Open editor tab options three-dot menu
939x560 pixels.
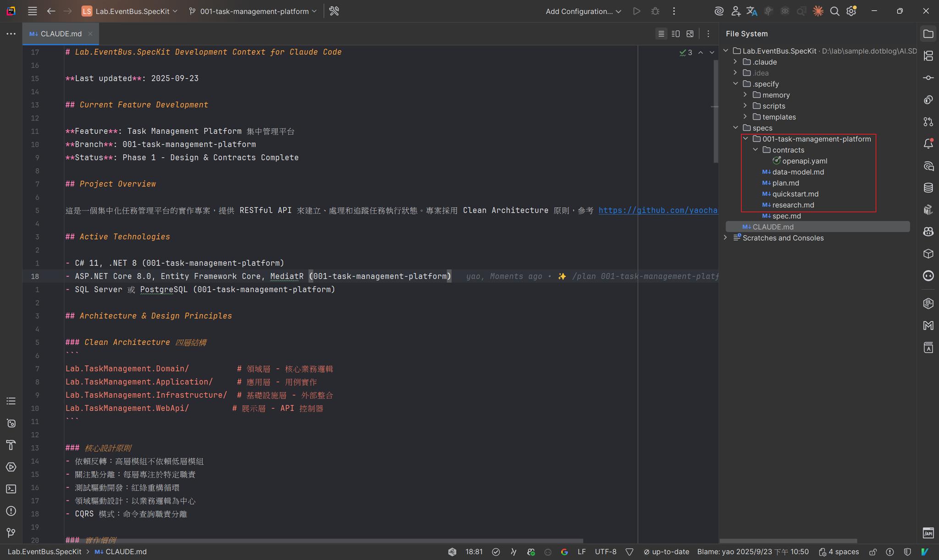click(708, 33)
